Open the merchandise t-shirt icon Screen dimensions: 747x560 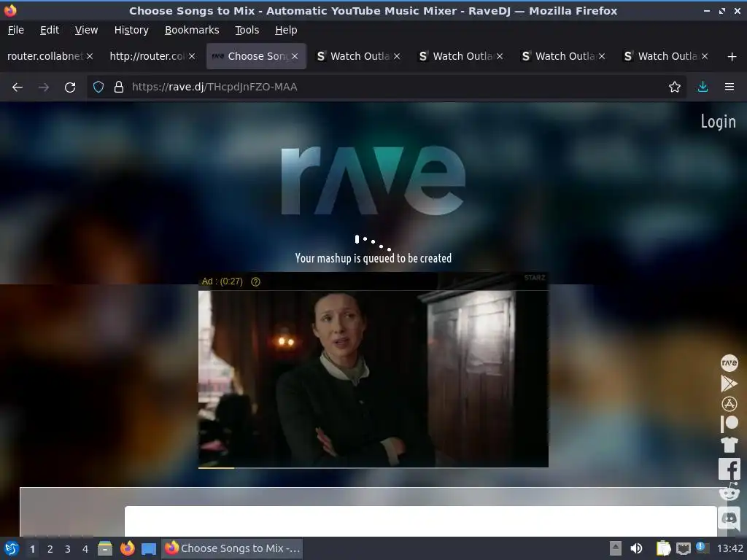click(x=729, y=445)
